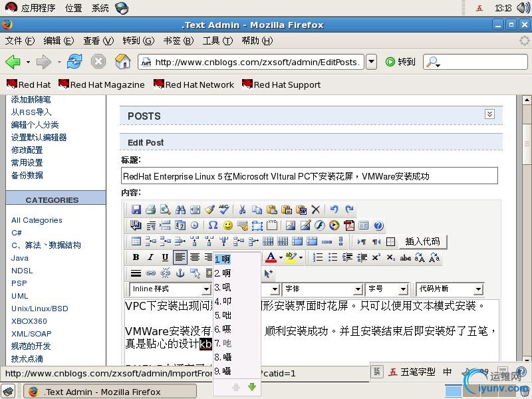
Task: Toggle strikethrough abc formatting
Action: coord(406,258)
